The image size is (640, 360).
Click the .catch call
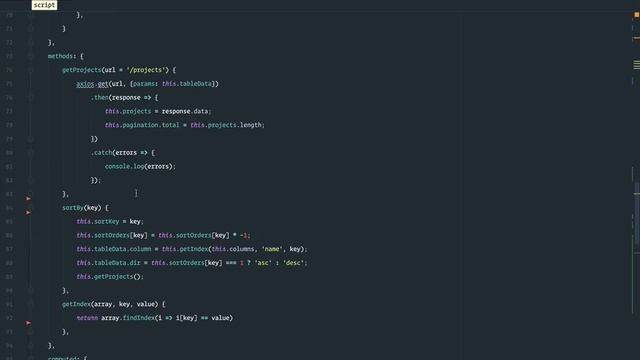101,153
